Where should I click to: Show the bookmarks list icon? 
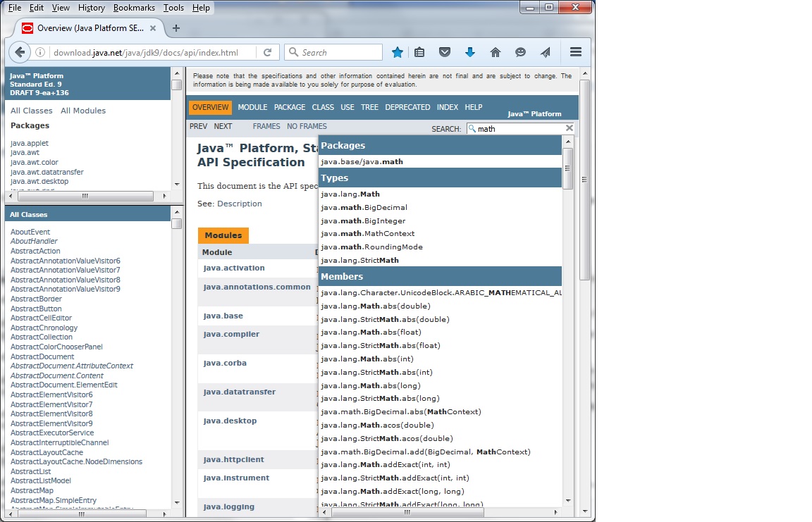click(x=420, y=52)
